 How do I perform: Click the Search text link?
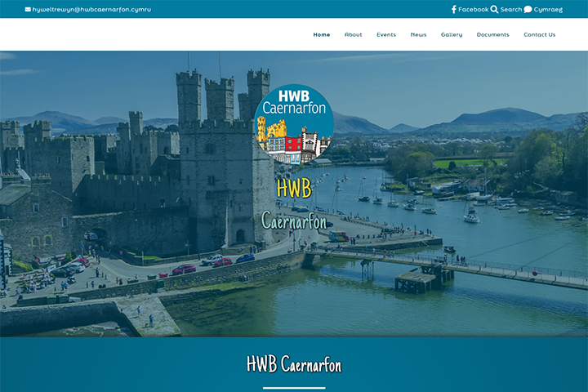tap(510, 9)
